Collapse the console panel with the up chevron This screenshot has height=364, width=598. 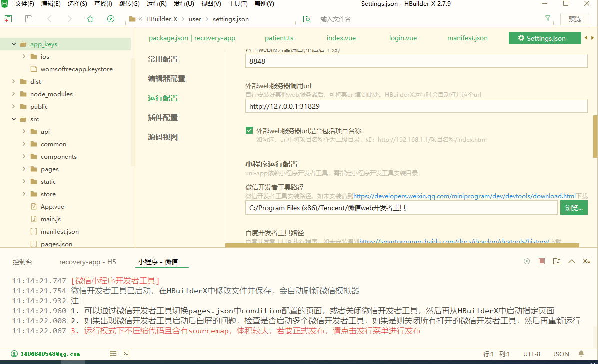[x=571, y=261]
